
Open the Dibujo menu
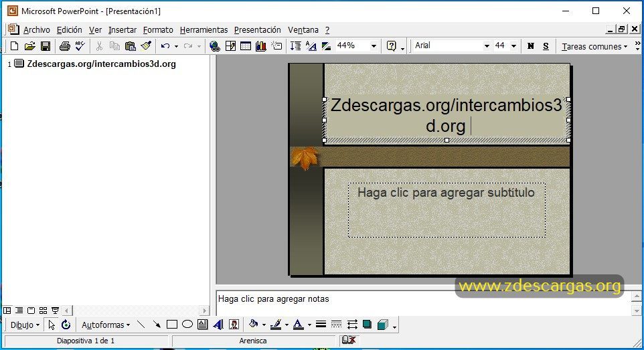25,325
